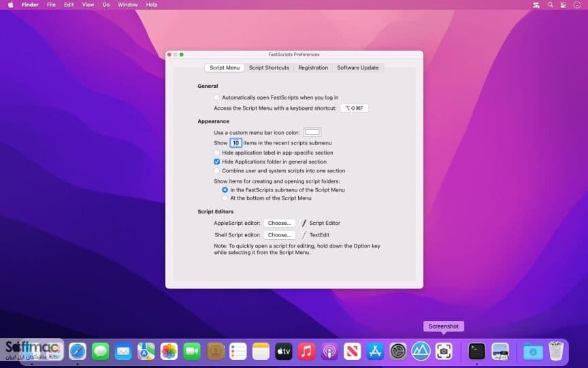Click the Appearance section heading

[x=214, y=121]
